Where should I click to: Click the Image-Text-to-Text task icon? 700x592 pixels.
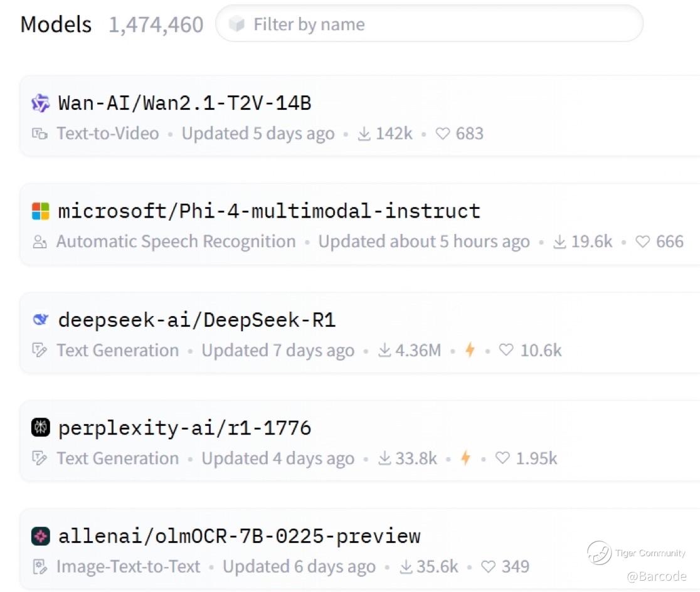click(x=40, y=566)
